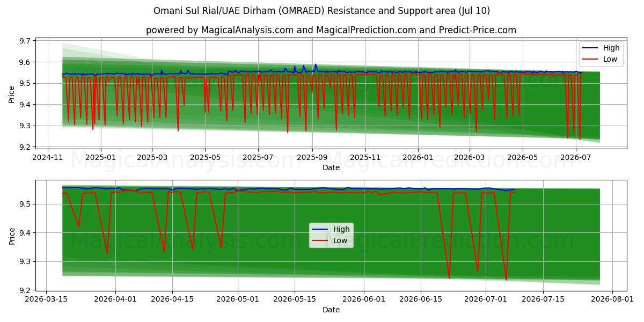Screen dimensions: 644x322
Task: Click the 2025-09 date tick label
Action: click(x=312, y=157)
